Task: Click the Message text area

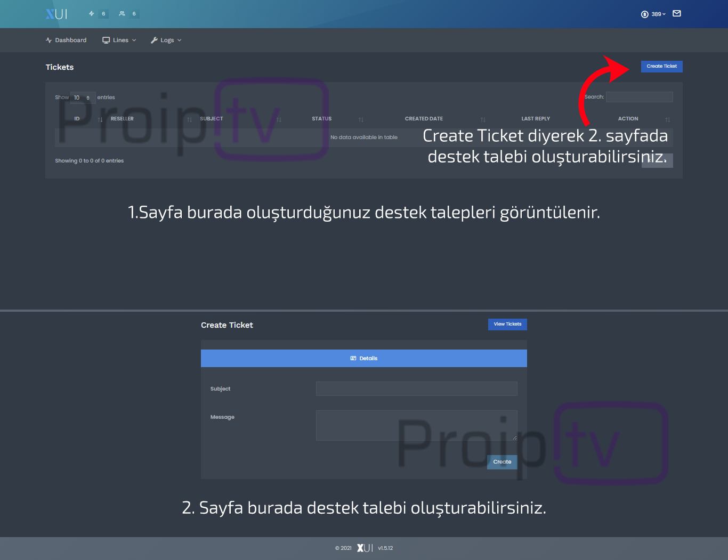Action: (416, 426)
